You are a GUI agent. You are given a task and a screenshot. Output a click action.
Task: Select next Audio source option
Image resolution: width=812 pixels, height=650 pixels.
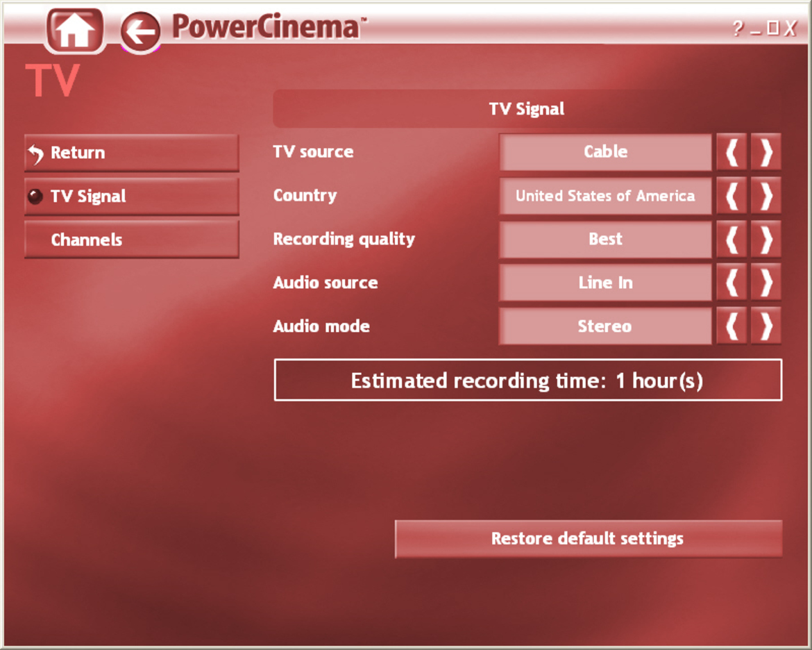click(766, 283)
